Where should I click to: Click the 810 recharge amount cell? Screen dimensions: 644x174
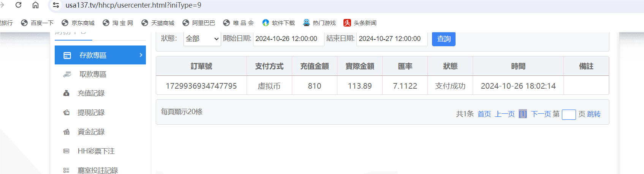coord(315,86)
